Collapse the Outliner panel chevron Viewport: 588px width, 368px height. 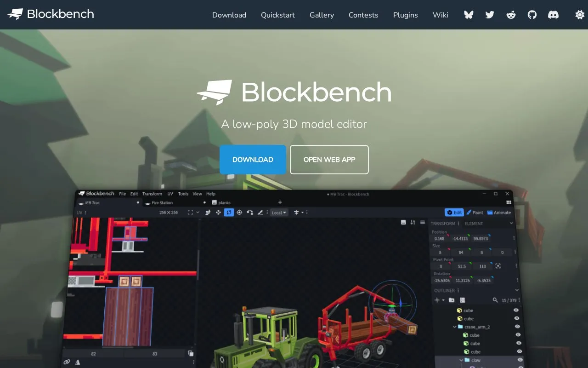coord(517,290)
